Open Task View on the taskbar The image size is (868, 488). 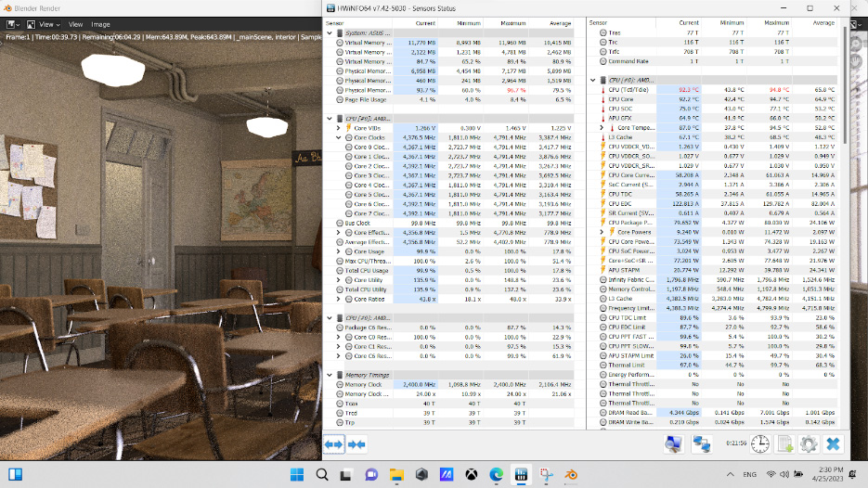tap(346, 475)
